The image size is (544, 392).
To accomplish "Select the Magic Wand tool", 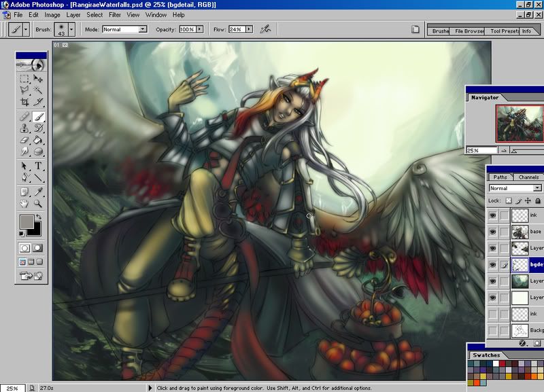I will [38, 90].
